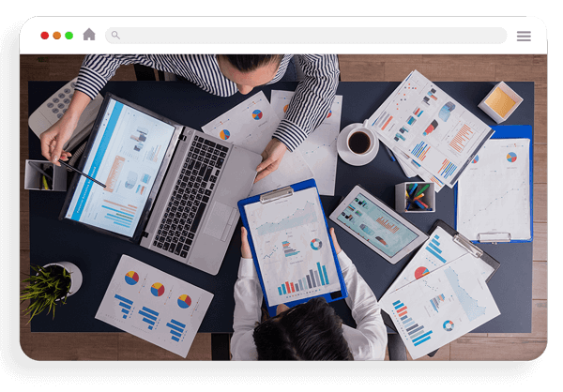This screenshot has width=563, height=392.
Task: Click the green window dot
Action: click(x=68, y=36)
